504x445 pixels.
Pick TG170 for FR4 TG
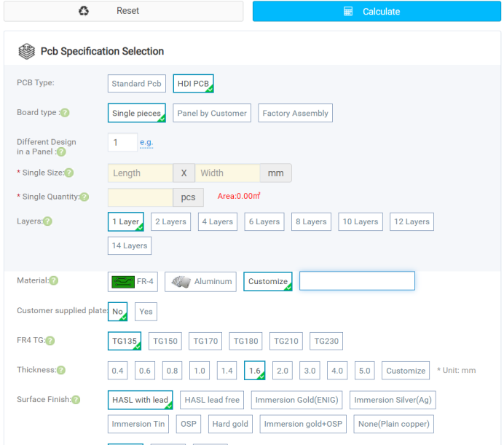point(205,341)
